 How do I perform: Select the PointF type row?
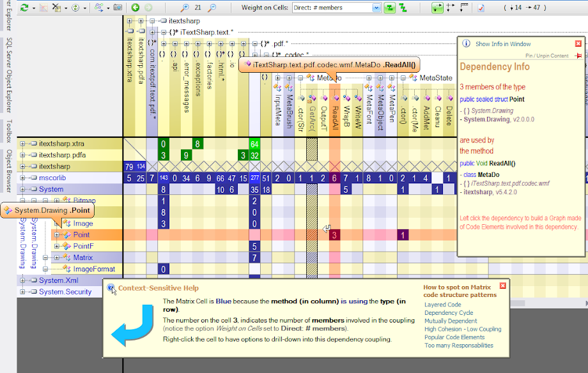pyautogui.click(x=87, y=247)
